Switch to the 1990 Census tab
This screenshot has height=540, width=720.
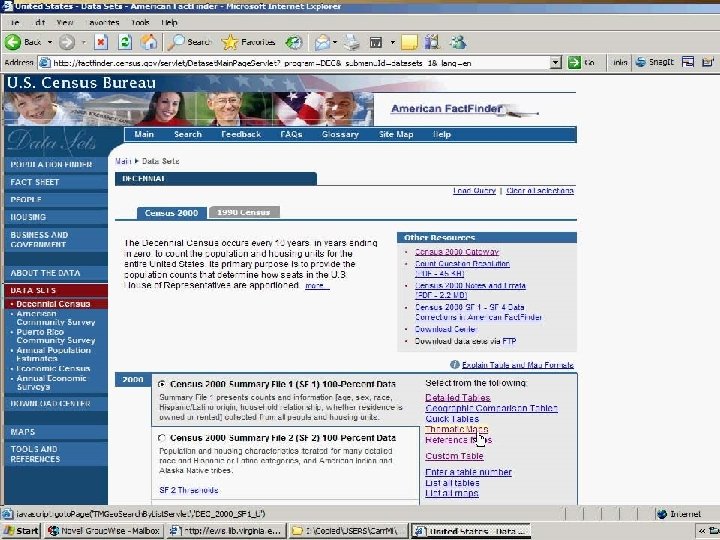point(244,212)
